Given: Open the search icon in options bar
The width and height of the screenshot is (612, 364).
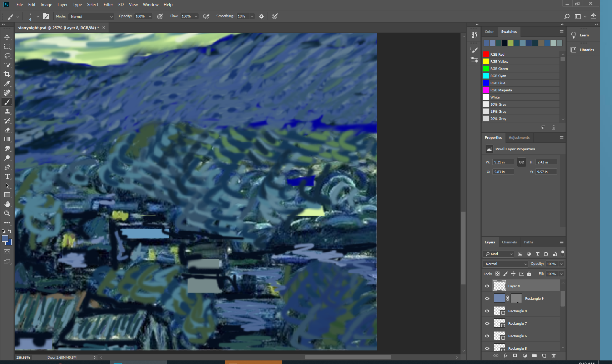Looking at the screenshot, I should pyautogui.click(x=567, y=16).
